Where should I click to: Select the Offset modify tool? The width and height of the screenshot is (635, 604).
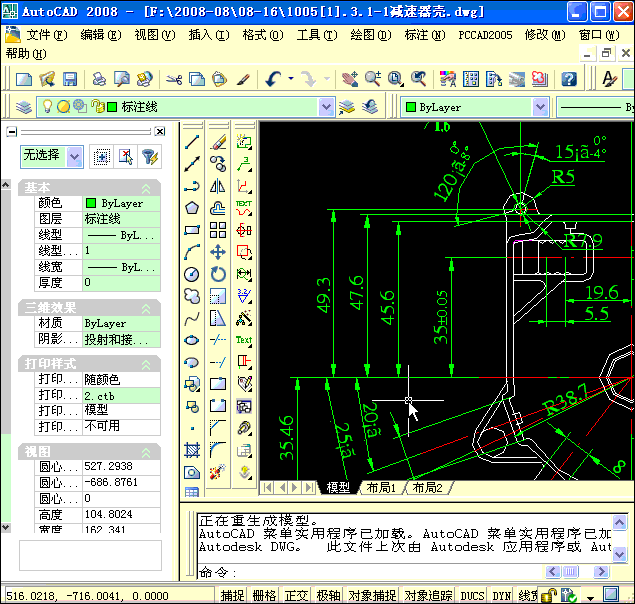218,208
